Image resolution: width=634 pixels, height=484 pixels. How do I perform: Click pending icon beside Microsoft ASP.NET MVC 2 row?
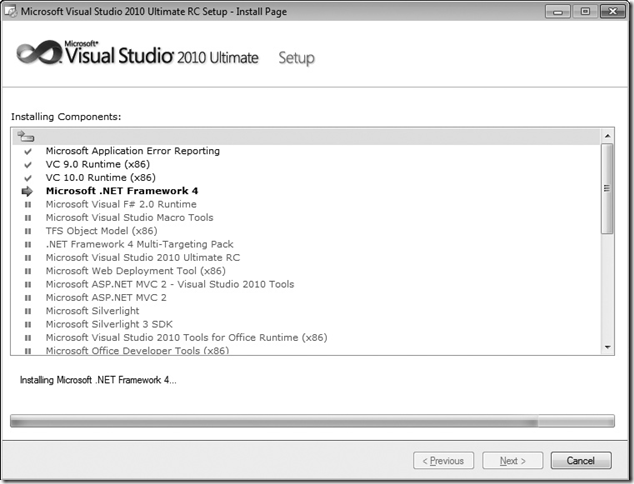[x=28, y=298]
